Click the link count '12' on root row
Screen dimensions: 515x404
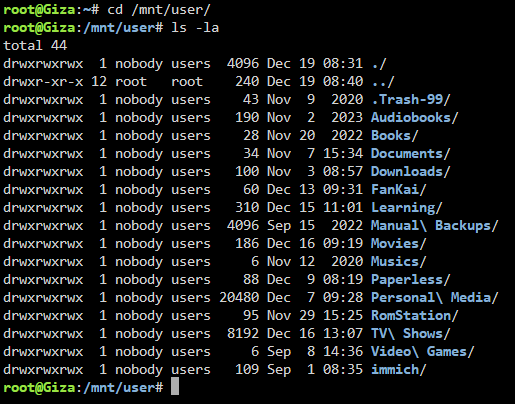[x=99, y=82]
